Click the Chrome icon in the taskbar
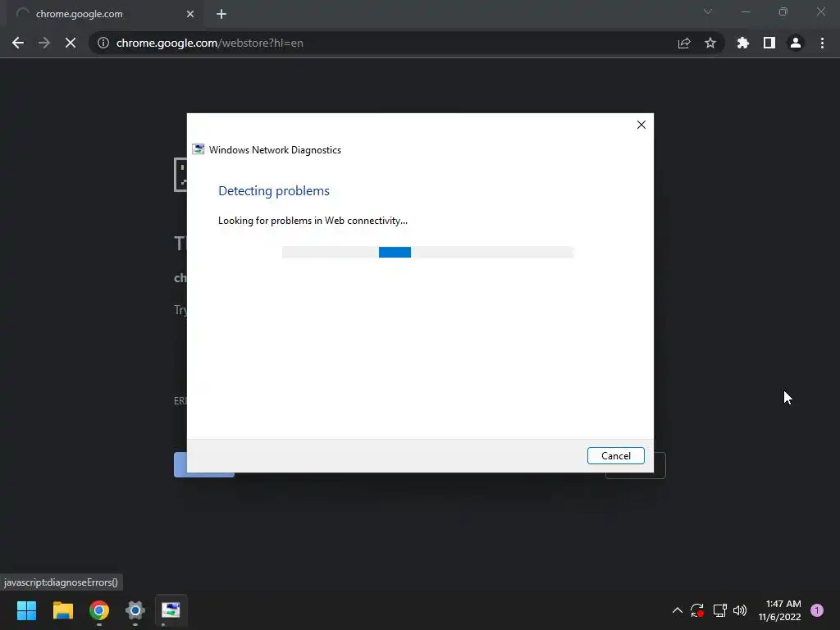Image resolution: width=840 pixels, height=630 pixels. tap(99, 610)
